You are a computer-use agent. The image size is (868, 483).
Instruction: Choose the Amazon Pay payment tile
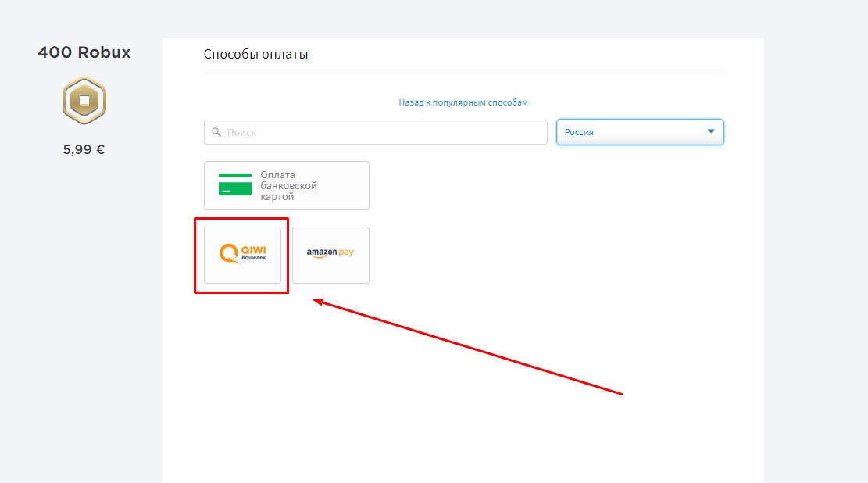(x=330, y=255)
